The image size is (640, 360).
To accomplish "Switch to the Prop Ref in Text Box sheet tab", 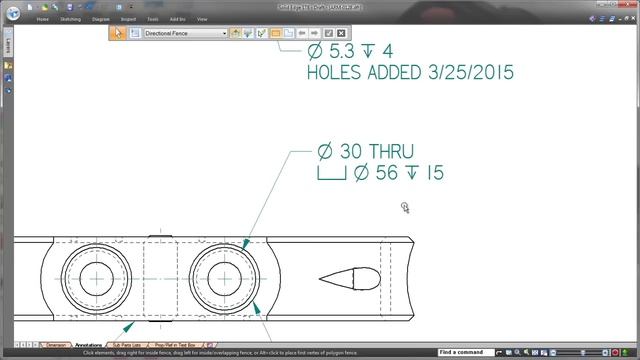I will coord(175,345).
